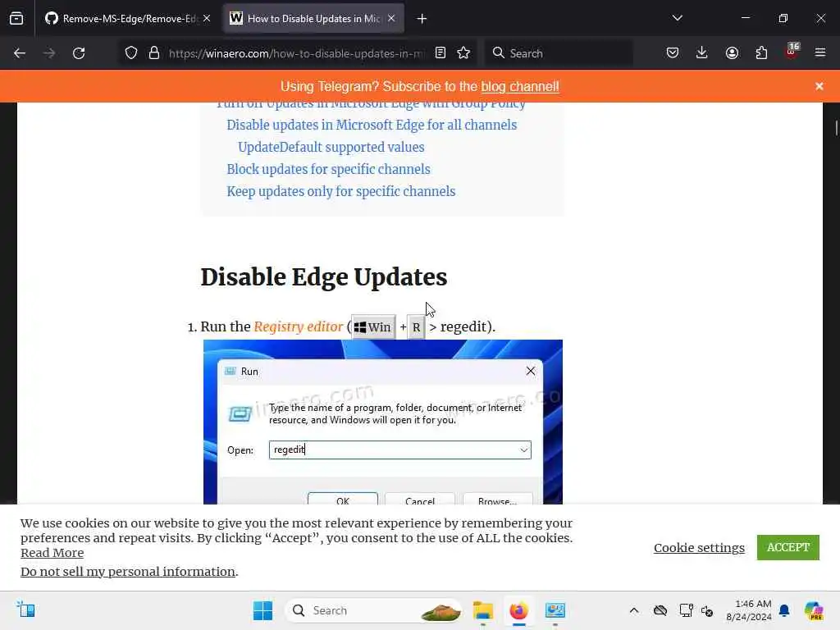The height and width of the screenshot is (630, 840).
Task: Click the site security padlock icon
Action: pyautogui.click(x=154, y=53)
